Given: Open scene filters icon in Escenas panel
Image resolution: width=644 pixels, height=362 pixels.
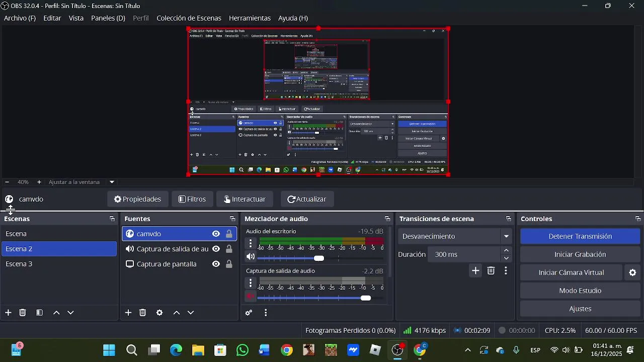Looking at the screenshot, I should point(39,313).
